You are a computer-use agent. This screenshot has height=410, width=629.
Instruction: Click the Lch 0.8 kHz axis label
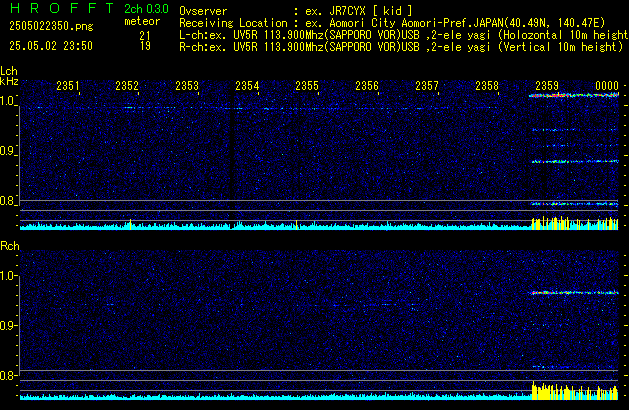(x=8, y=201)
